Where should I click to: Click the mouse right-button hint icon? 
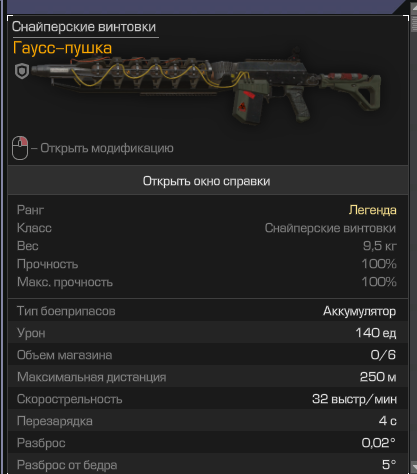coord(20,148)
